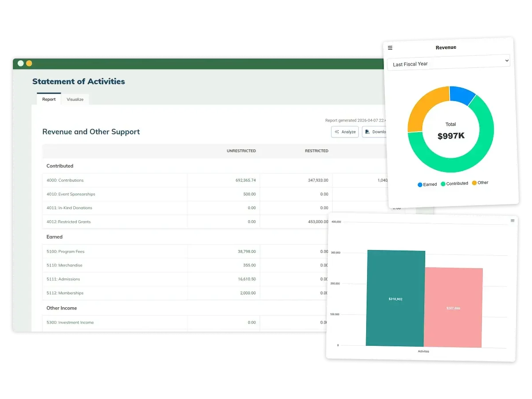Click the teal $310,902 bar

(395, 298)
